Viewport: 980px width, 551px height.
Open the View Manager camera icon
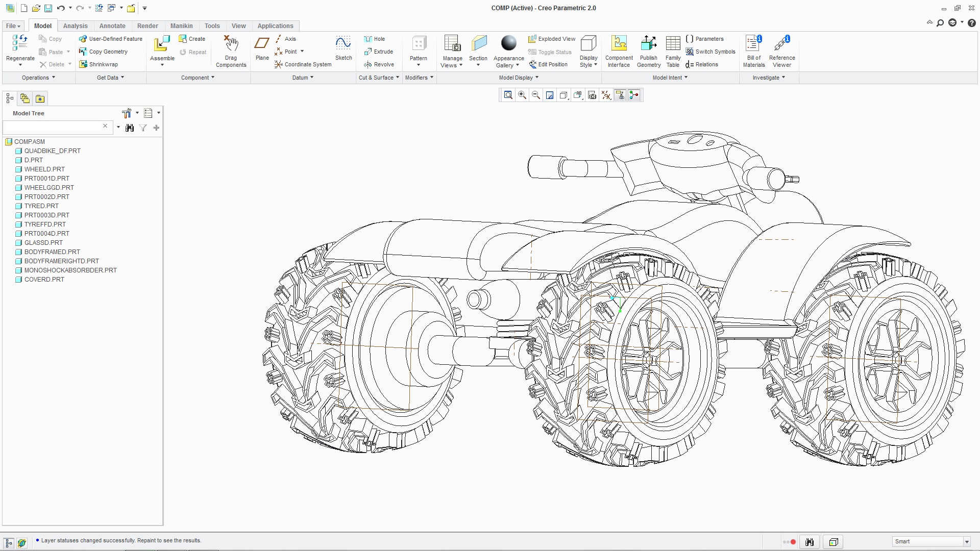click(x=592, y=95)
